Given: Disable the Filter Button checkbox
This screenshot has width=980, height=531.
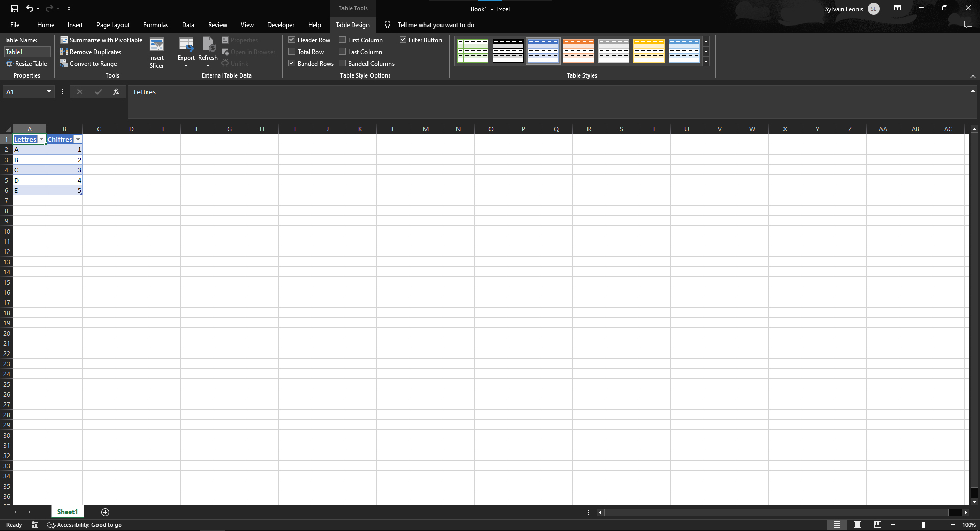Looking at the screenshot, I should [x=403, y=40].
